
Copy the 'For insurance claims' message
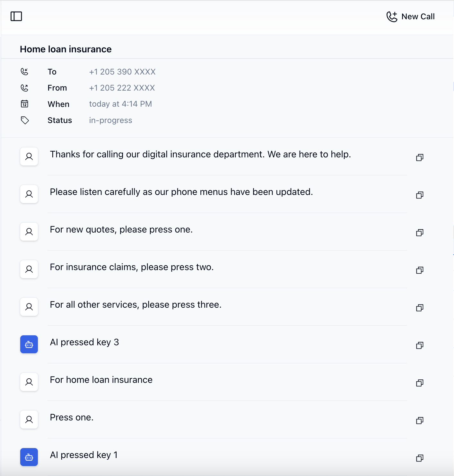[x=419, y=270]
